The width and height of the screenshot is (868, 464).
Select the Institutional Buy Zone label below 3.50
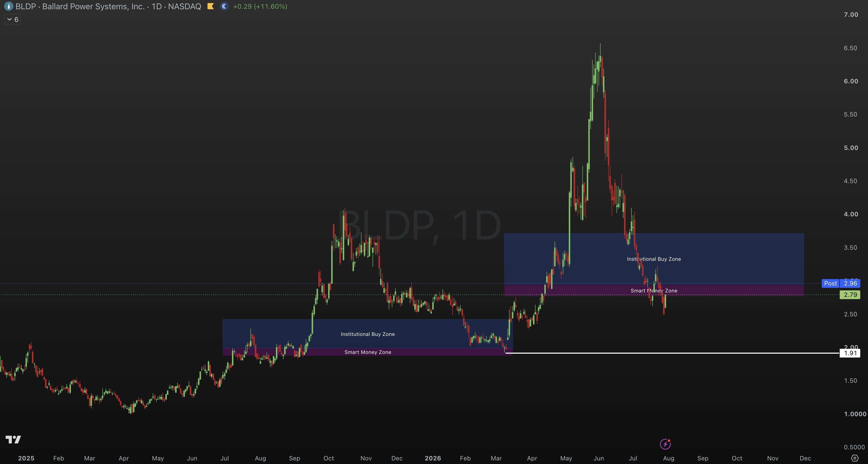point(654,259)
